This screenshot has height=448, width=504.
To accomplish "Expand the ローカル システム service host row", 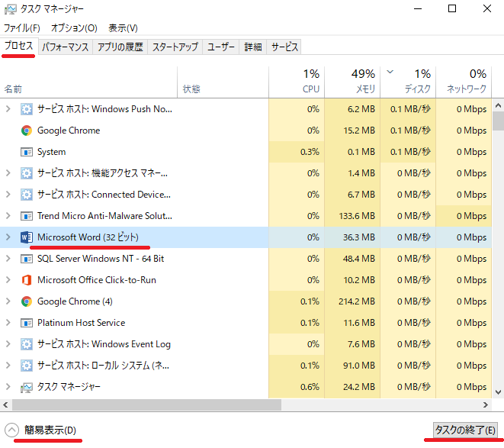I will [8, 365].
